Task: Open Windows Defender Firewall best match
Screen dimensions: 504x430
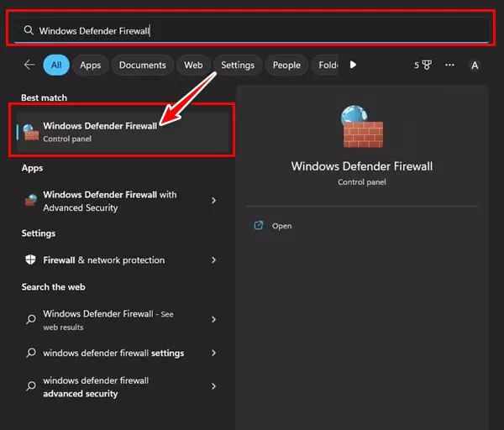Action: click(122, 132)
